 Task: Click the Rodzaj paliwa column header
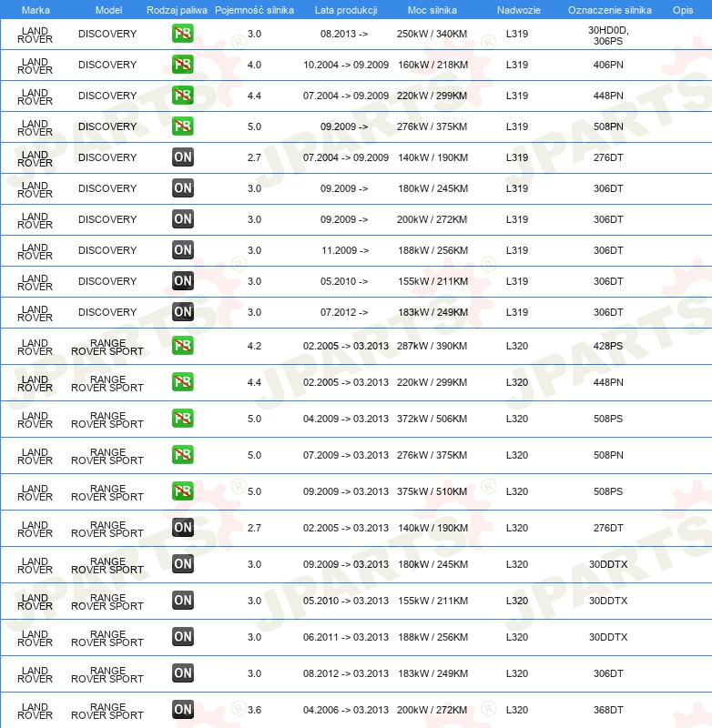point(177,10)
